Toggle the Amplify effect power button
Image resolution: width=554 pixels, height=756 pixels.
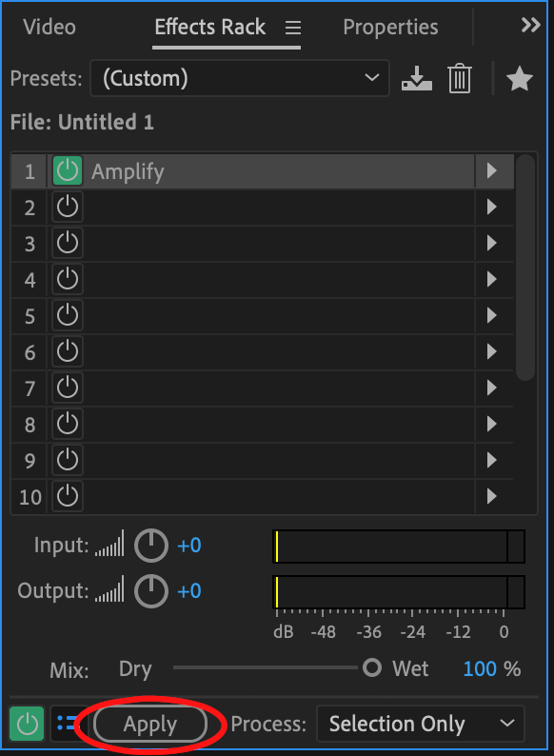(67, 170)
